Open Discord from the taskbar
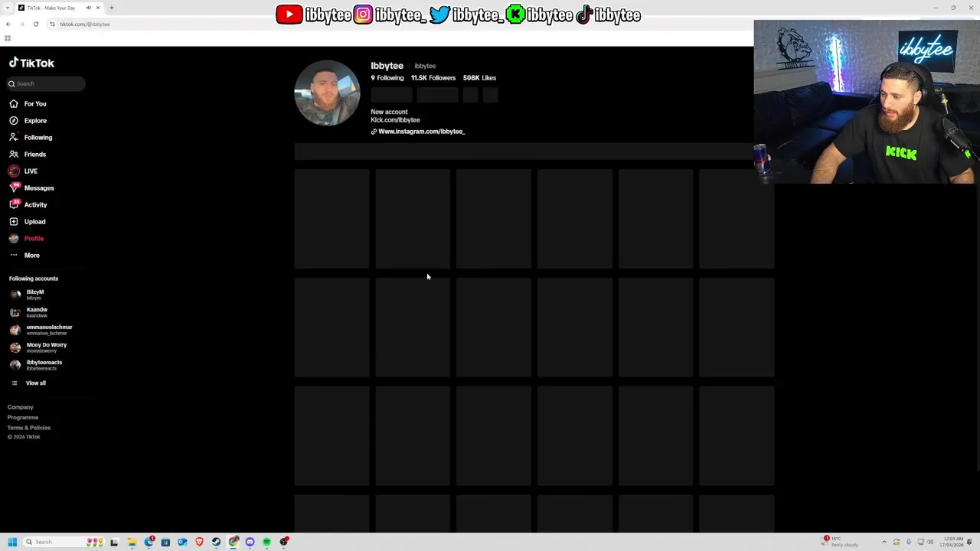The image size is (980, 551). [x=250, y=542]
